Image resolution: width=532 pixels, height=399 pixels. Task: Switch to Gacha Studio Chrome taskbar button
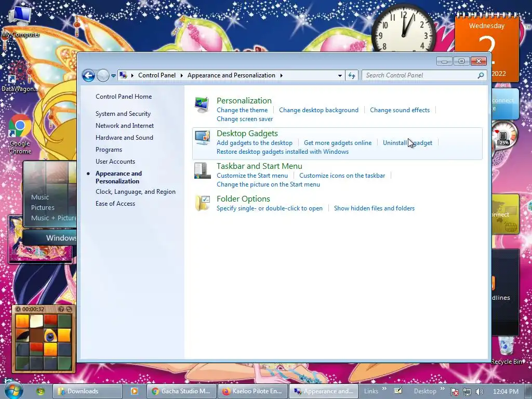coord(181,391)
